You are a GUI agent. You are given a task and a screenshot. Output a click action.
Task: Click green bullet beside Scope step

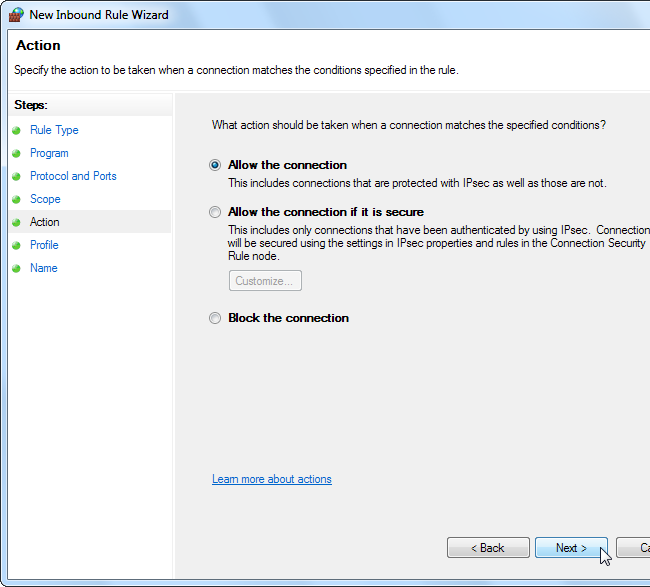coord(17,199)
